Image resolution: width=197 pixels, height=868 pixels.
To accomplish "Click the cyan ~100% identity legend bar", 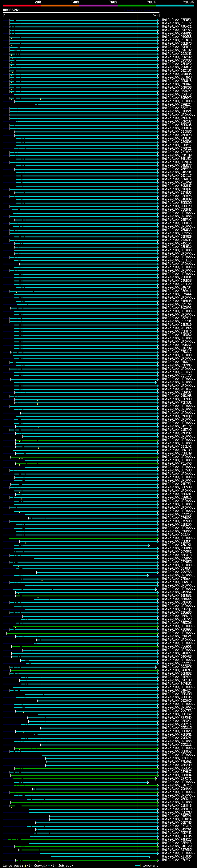I will [175, 6].
